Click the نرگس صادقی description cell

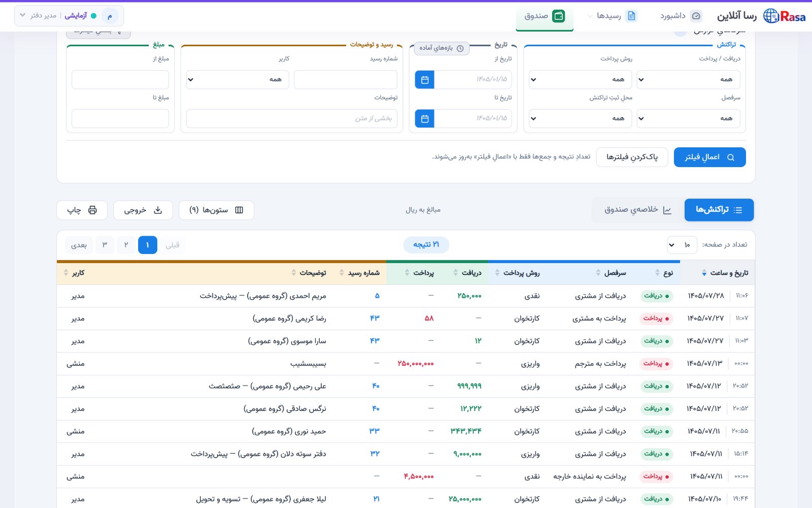pyautogui.click(x=285, y=409)
